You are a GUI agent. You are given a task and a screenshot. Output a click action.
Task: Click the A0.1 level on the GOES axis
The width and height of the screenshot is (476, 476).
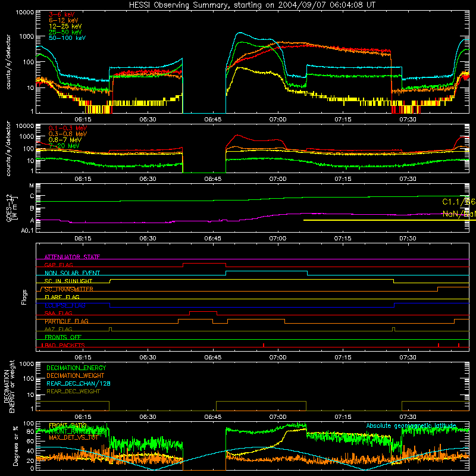pyautogui.click(x=27, y=231)
